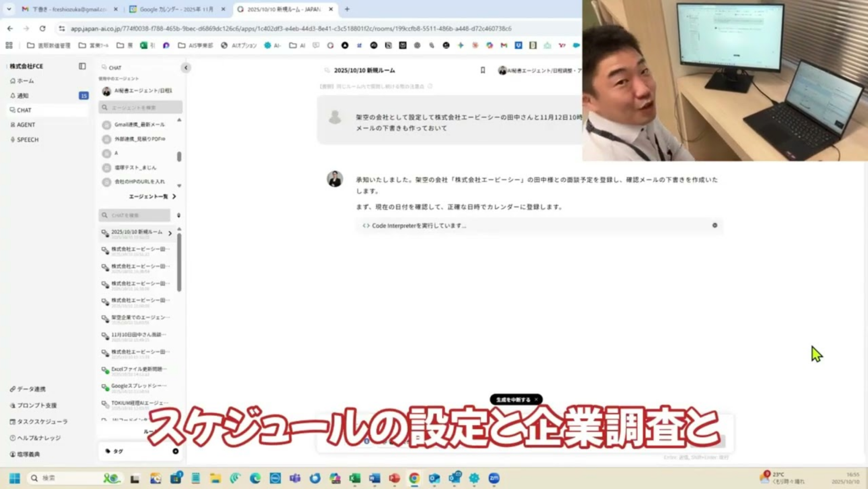The height and width of the screenshot is (489, 868).
Task: Add a tag with the plus icon
Action: click(175, 451)
